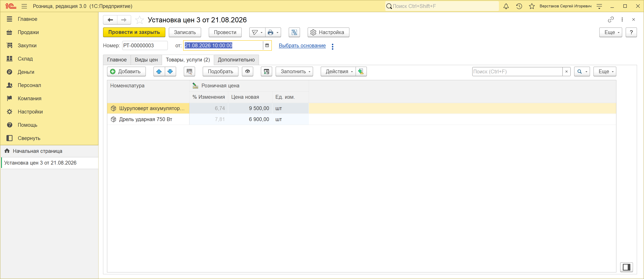Open the Главное sidebar section
Image resolution: width=644 pixels, height=279 pixels.
point(49,19)
